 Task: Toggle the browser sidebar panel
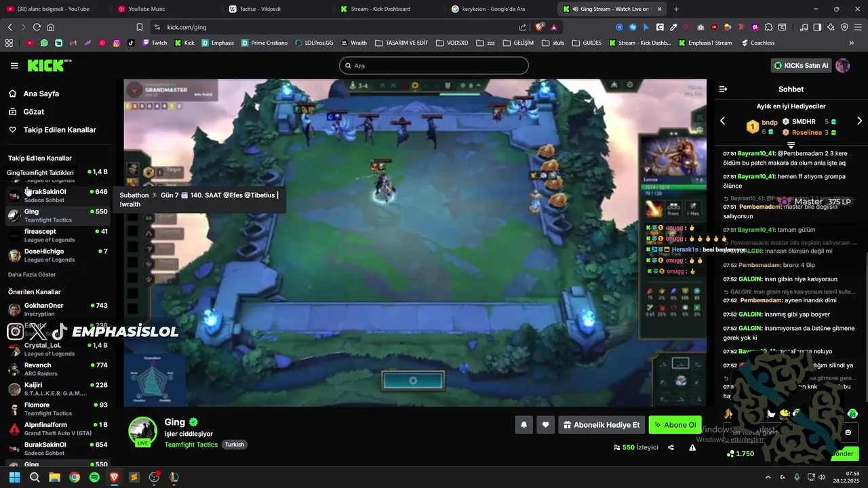point(816,27)
